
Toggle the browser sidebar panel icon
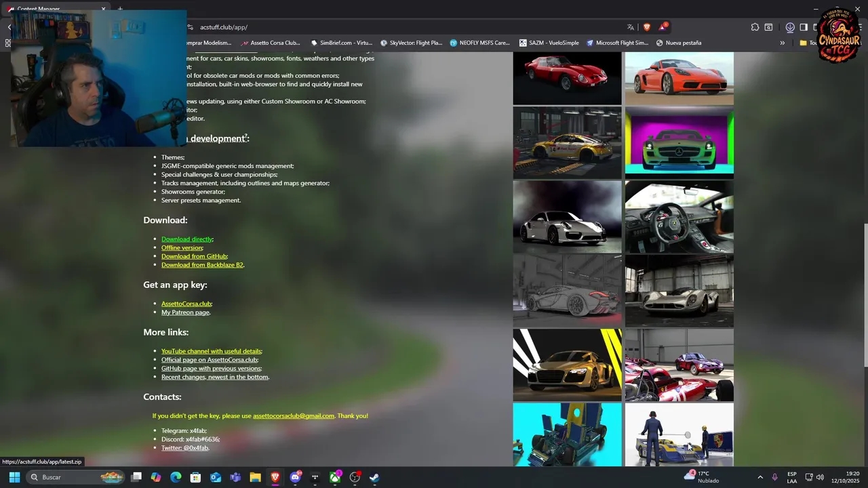pyautogui.click(x=804, y=27)
